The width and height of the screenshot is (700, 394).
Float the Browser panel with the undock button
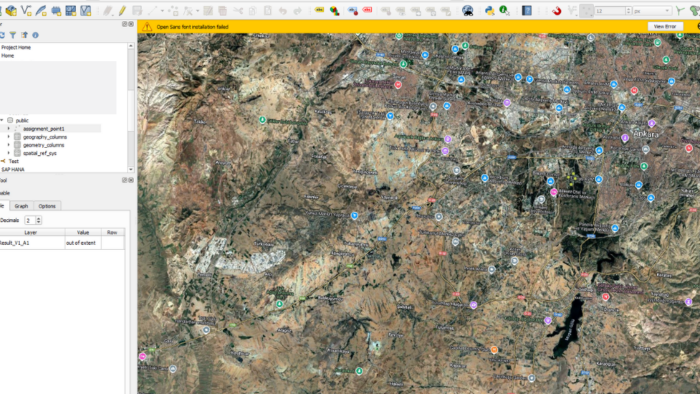coord(125,24)
